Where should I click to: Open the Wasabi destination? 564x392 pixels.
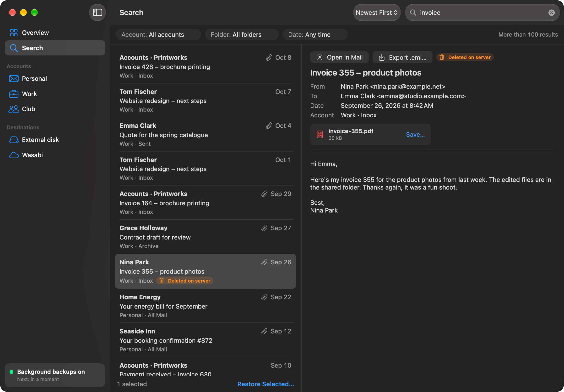[55, 155]
